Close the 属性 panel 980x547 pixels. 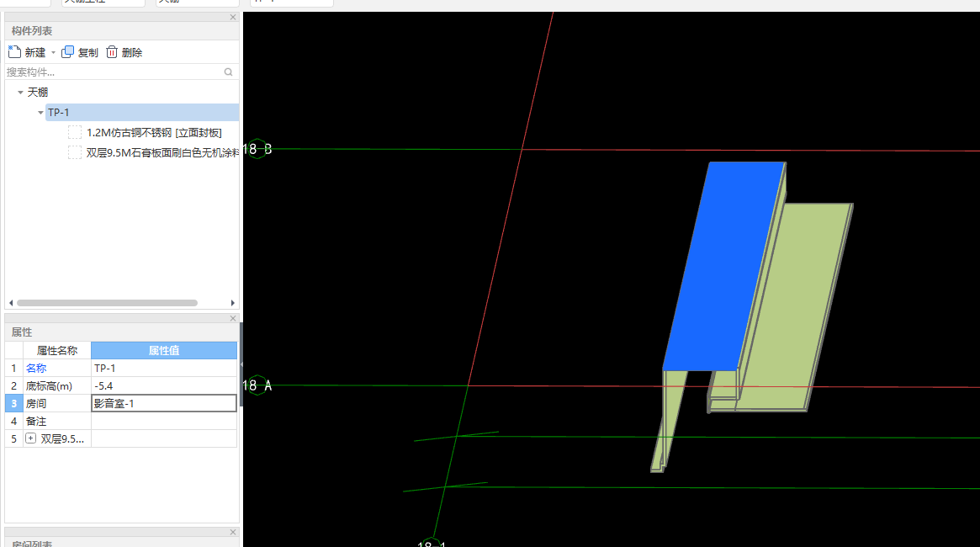233,318
